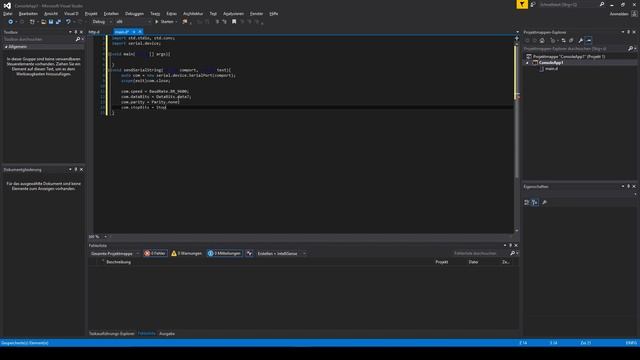The height and width of the screenshot is (360, 640).
Task: Click the Home icon in Projektmappen-Explorer
Action: 542,40
